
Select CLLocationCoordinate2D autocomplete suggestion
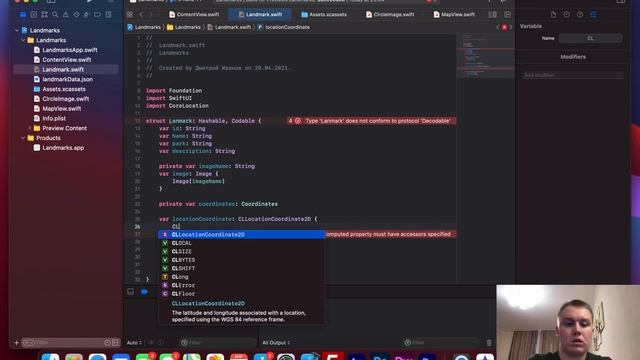[242, 234]
